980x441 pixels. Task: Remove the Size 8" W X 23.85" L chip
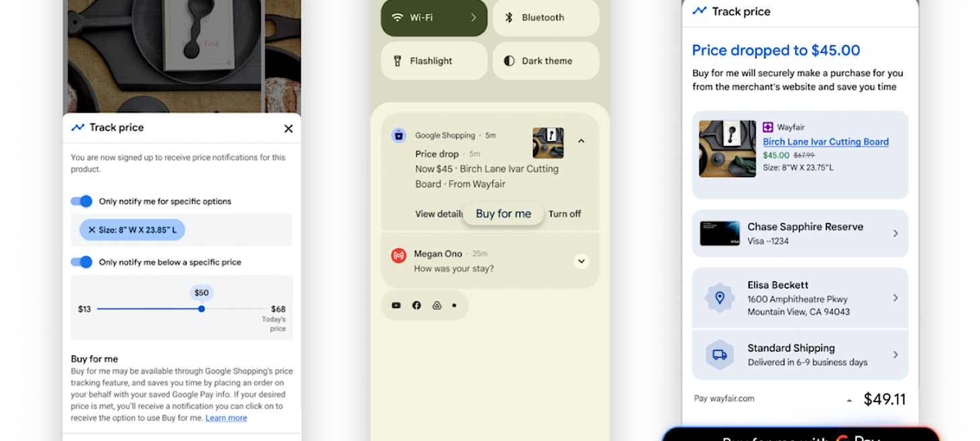click(x=92, y=230)
